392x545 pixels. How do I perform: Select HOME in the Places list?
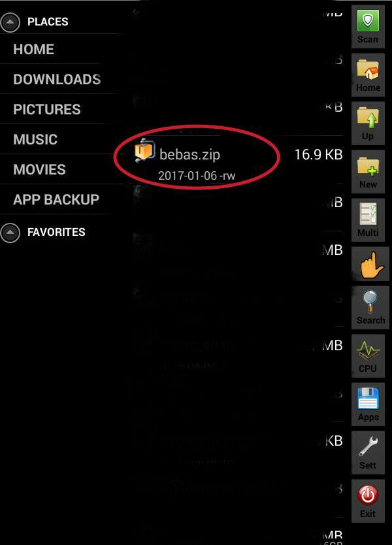(x=34, y=49)
